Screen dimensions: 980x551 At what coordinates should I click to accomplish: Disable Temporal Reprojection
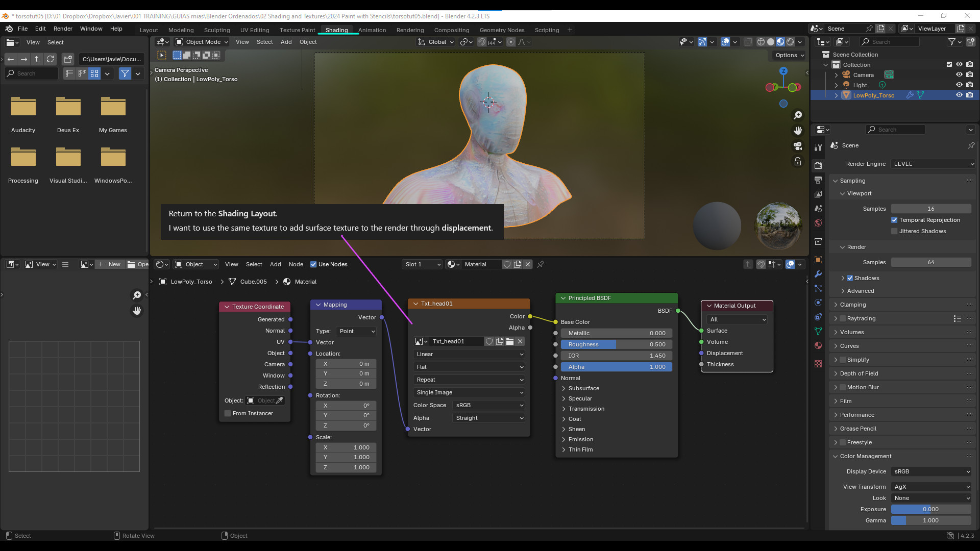[894, 220]
